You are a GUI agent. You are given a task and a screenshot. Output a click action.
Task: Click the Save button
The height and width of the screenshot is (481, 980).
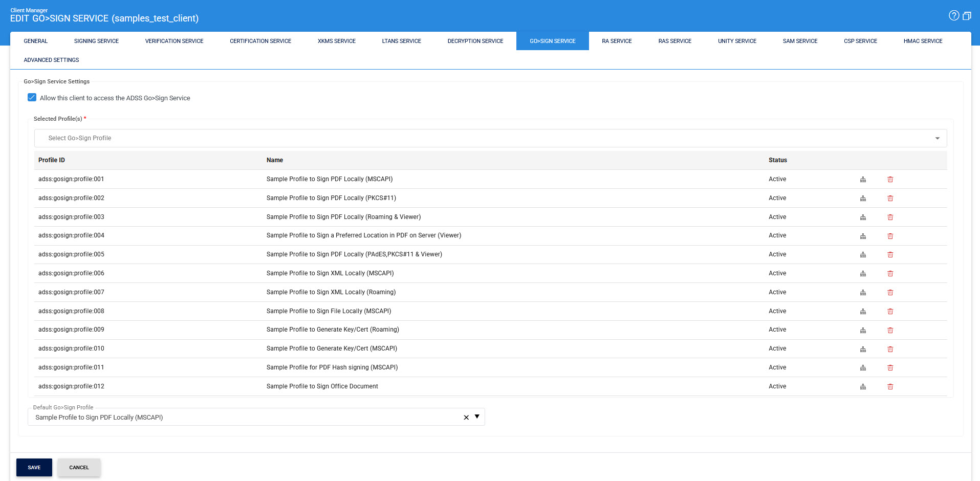[34, 467]
